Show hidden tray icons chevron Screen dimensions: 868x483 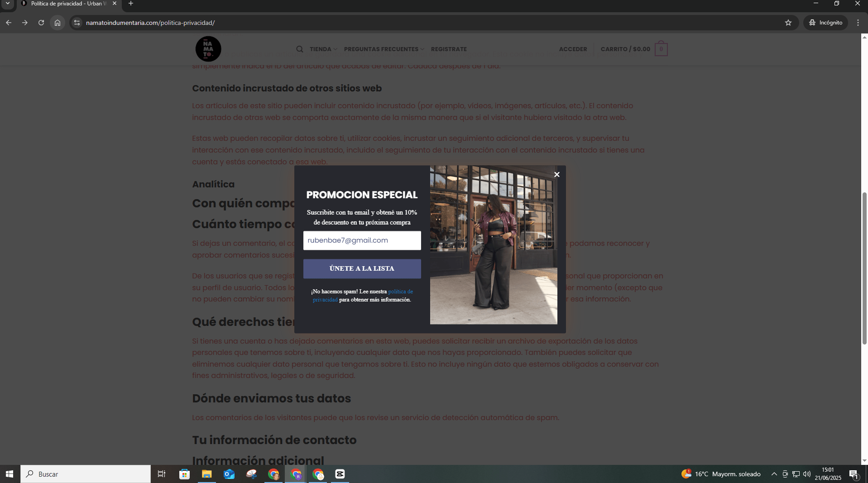[x=774, y=474]
